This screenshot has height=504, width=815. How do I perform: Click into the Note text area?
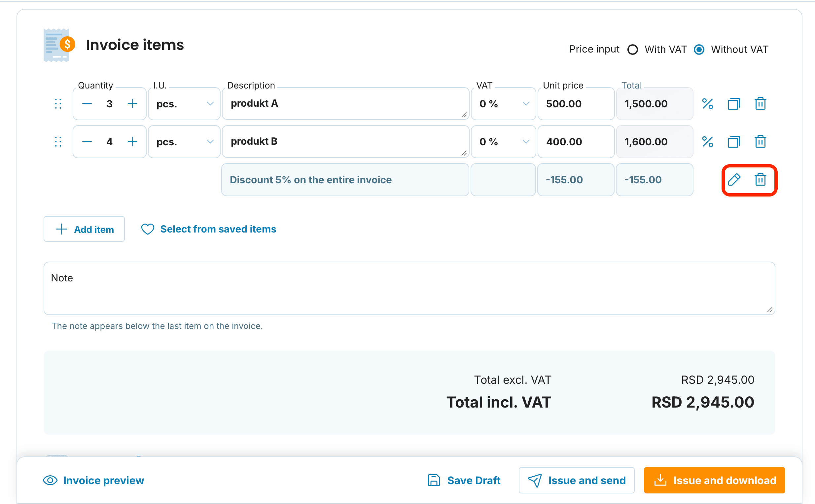(409, 288)
